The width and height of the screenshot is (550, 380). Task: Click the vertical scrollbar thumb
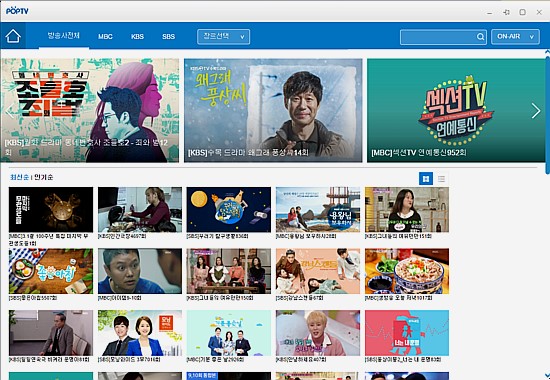(547, 114)
